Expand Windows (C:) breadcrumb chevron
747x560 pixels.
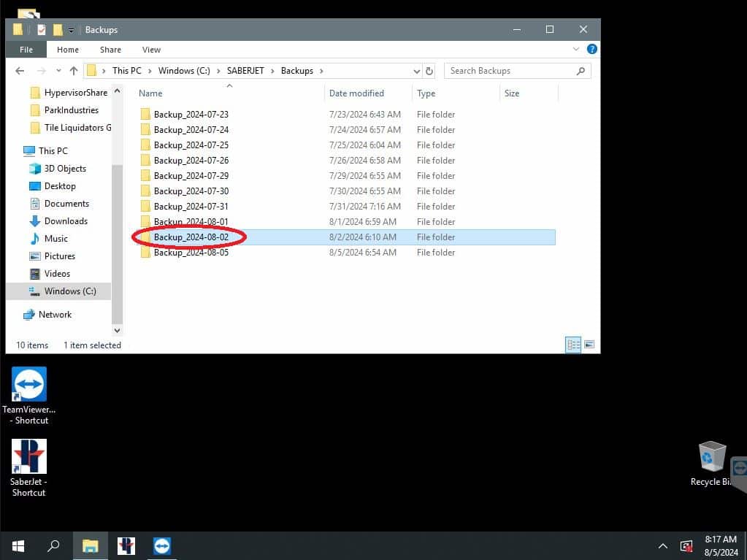[218, 71]
